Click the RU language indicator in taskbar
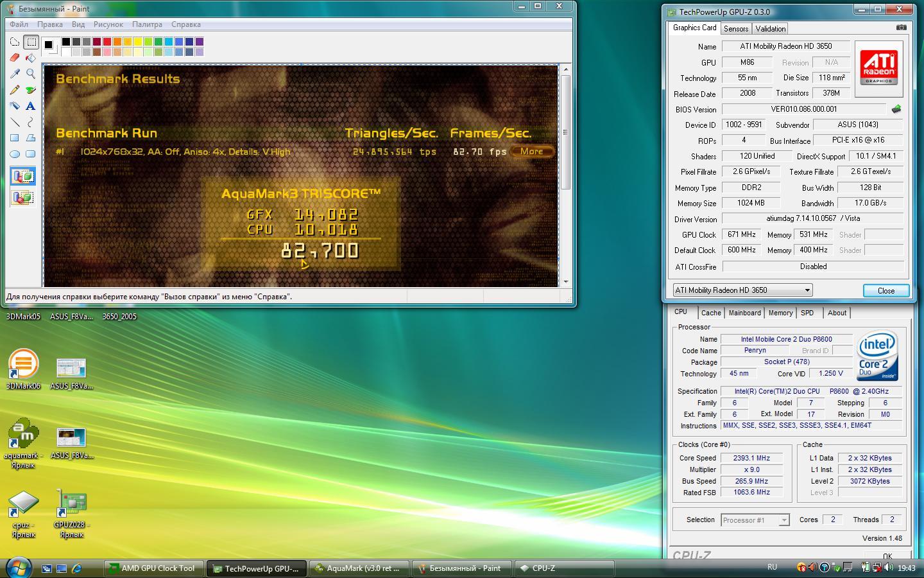The height and width of the screenshot is (578, 924). (772, 567)
